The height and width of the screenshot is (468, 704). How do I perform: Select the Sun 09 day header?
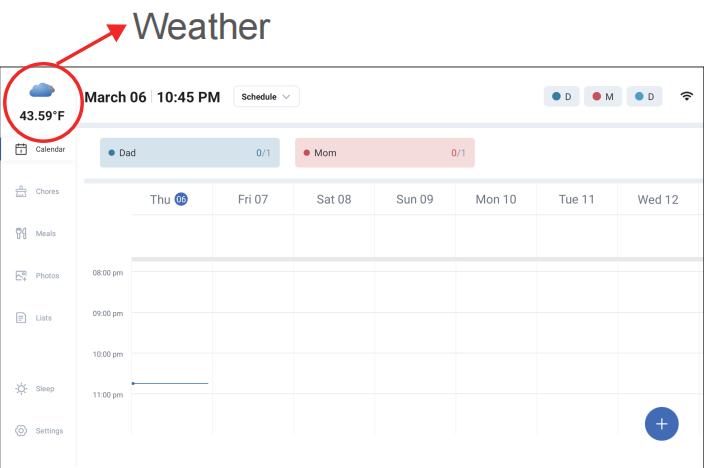(x=415, y=199)
